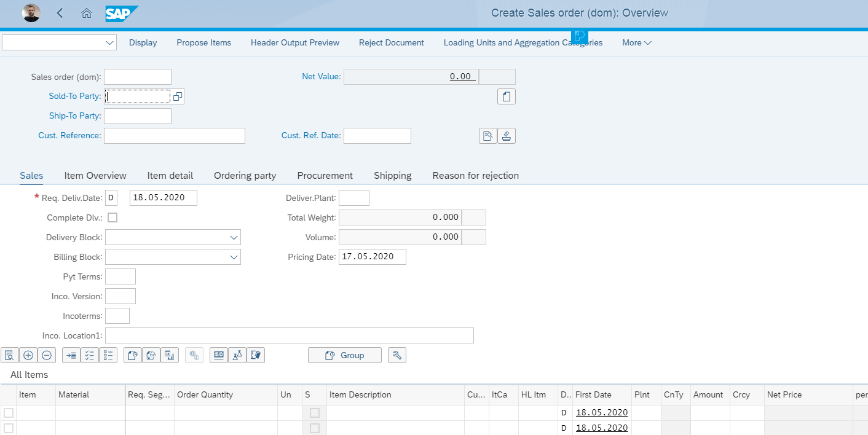The width and height of the screenshot is (868, 435).
Task: Click the wrench configuration icon
Action: 397,355
